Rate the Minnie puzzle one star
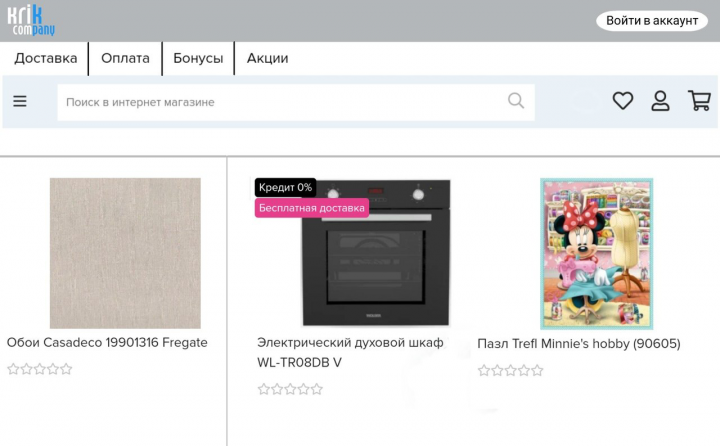The image size is (720, 446). tap(484, 370)
